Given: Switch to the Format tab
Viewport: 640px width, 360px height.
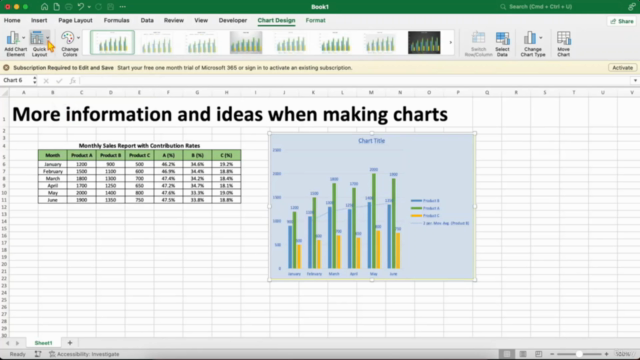Looking at the screenshot, I should [316, 20].
